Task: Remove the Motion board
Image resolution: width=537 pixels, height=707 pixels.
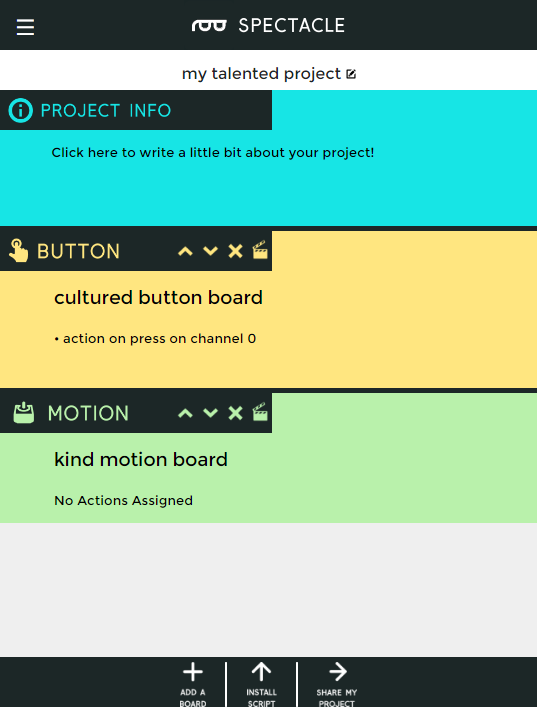Action: 235,413
